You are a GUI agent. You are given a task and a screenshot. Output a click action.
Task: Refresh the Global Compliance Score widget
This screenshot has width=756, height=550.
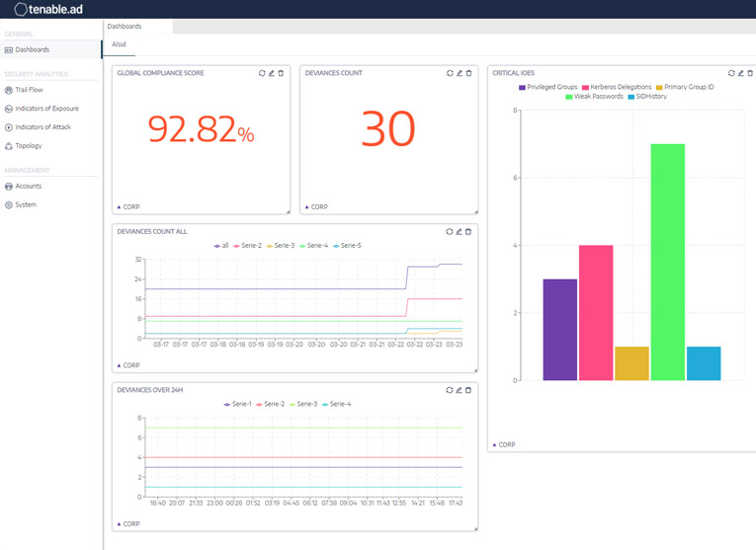(x=262, y=73)
